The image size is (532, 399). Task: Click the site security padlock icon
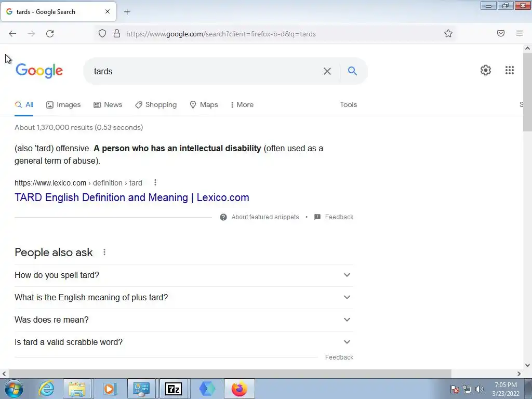[117, 33]
